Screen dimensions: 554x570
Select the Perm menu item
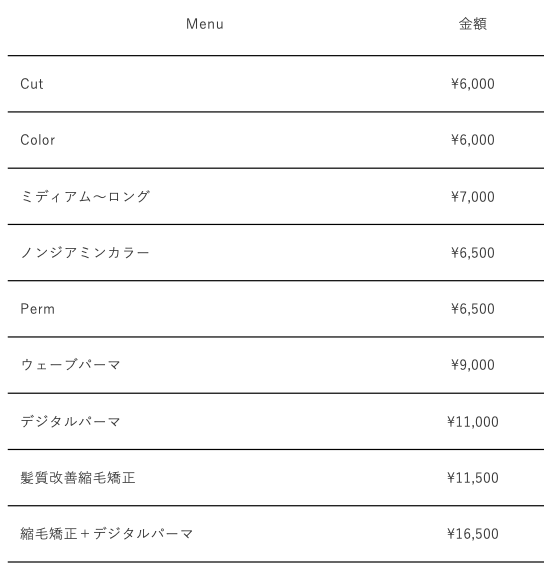[37, 309]
